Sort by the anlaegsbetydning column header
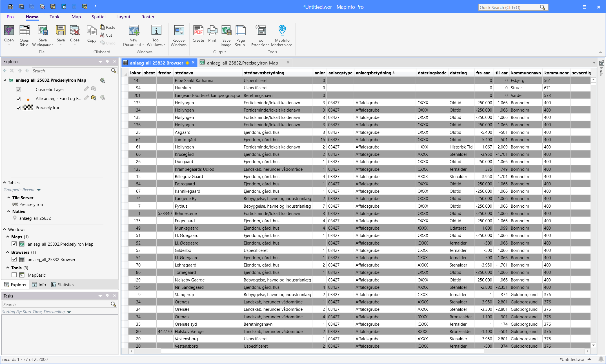This screenshot has width=606, height=364. pos(373,73)
